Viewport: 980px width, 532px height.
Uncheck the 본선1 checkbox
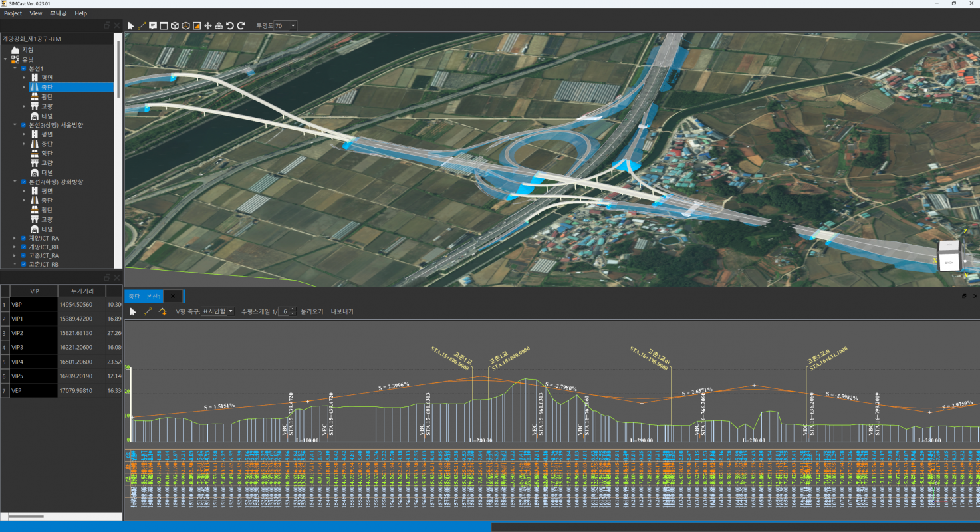(24, 68)
